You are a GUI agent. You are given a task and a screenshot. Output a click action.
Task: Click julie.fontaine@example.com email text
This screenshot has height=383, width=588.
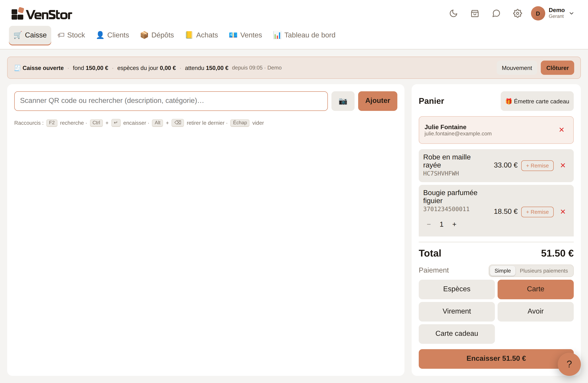click(x=458, y=134)
